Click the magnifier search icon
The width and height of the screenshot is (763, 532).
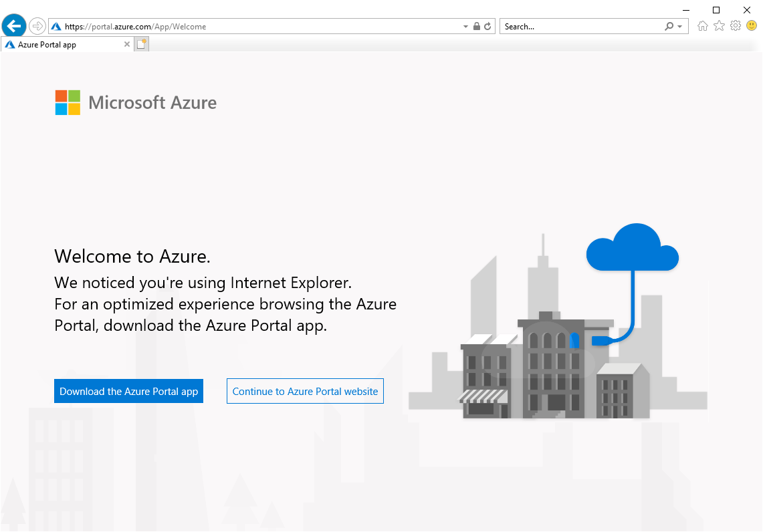pos(669,27)
